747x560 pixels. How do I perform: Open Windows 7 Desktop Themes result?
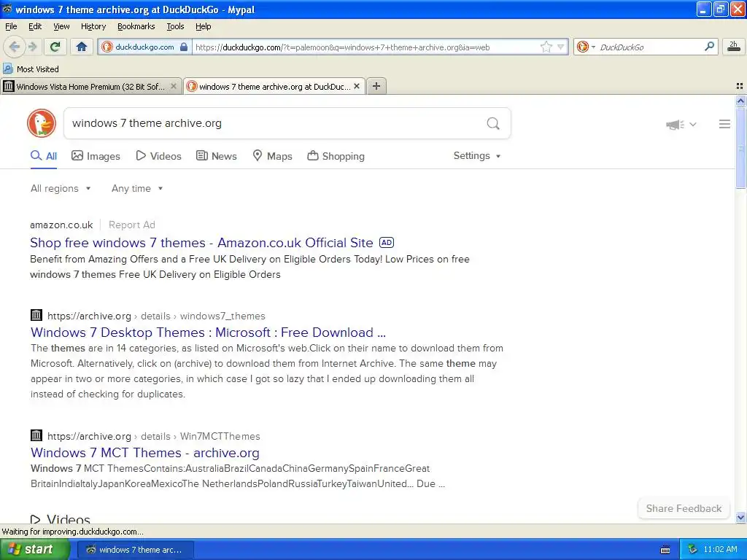click(x=208, y=332)
